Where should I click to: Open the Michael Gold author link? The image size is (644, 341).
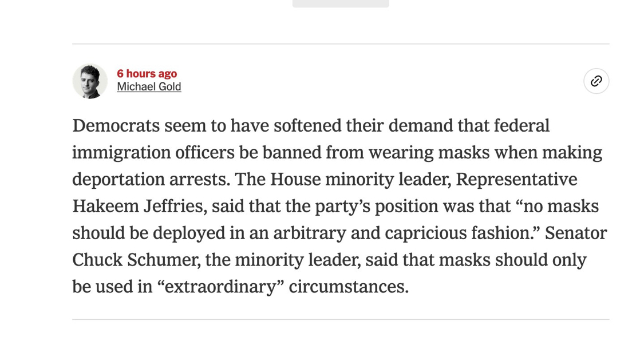tap(149, 87)
